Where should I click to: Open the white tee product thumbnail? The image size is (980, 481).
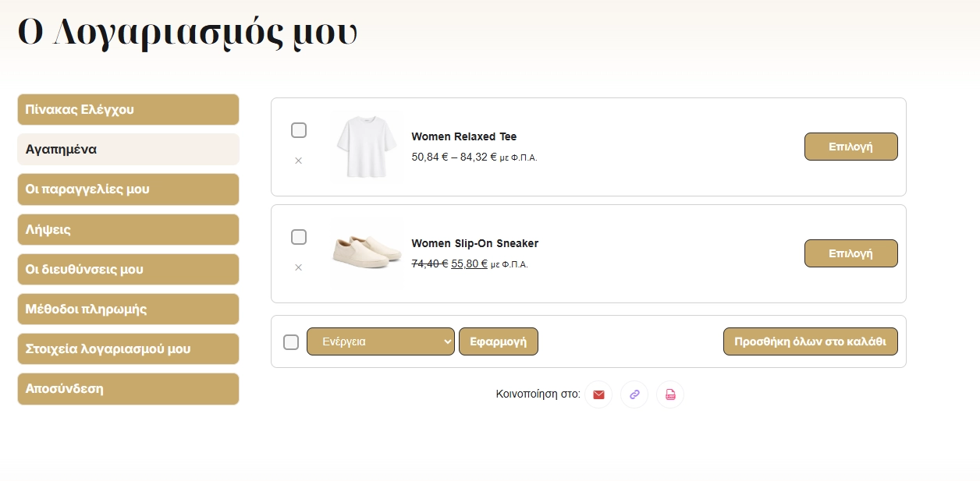366,147
